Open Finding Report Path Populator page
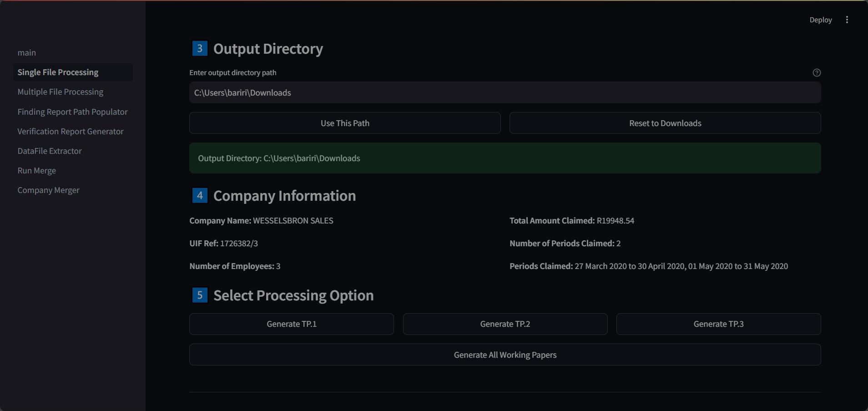 (73, 112)
